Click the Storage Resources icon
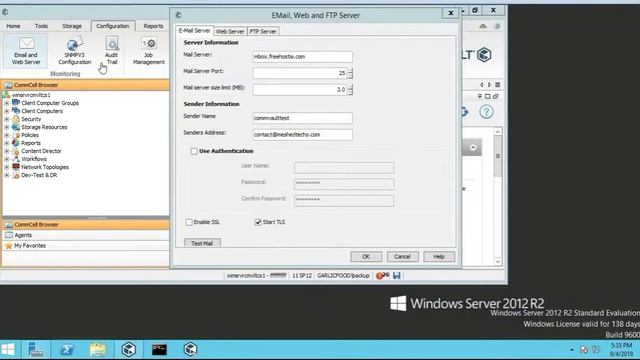Screen dimensions: 640x360 (16, 127)
